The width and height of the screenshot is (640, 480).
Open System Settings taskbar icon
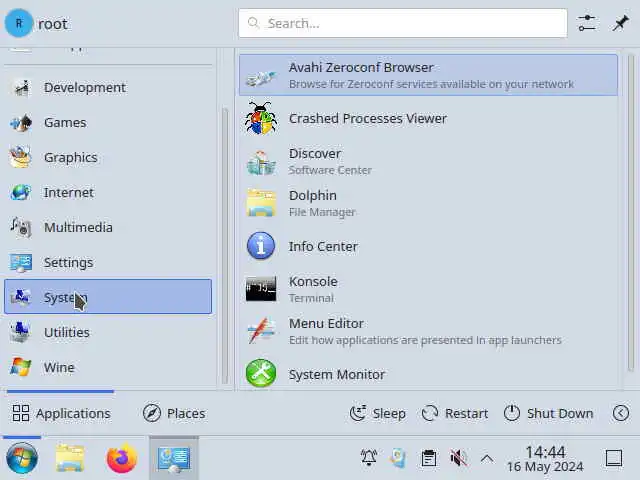click(174, 458)
